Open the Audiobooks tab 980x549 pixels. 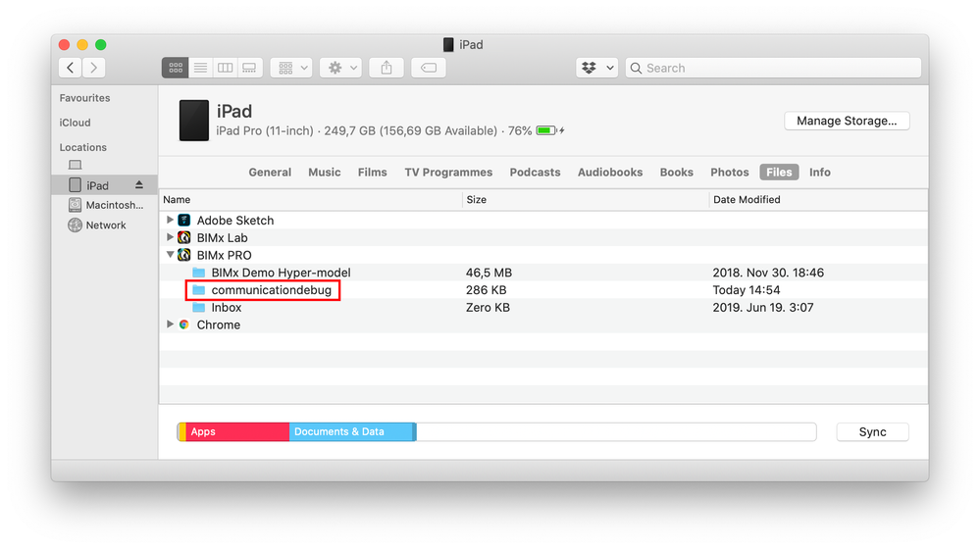(610, 173)
